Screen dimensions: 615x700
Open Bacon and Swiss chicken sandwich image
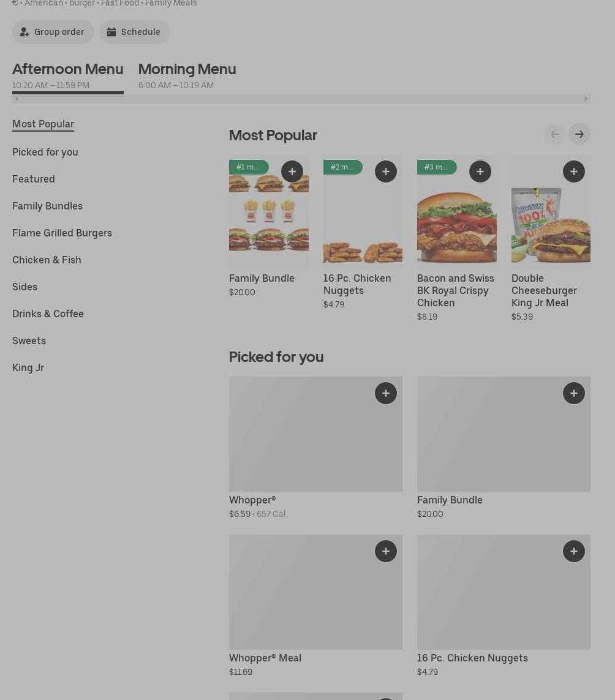456,220
